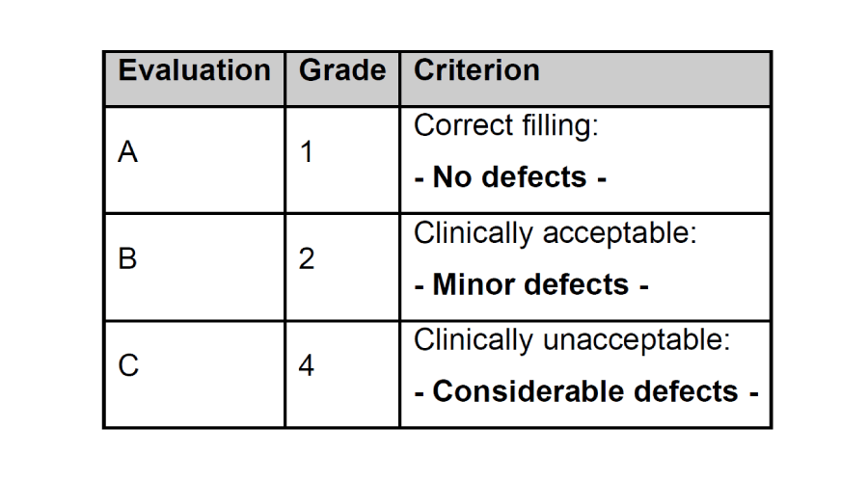Click grade value 1

(307, 151)
